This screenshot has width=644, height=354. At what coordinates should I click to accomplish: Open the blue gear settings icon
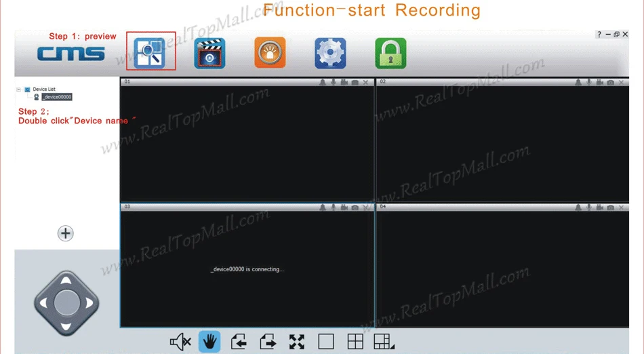[x=330, y=53]
